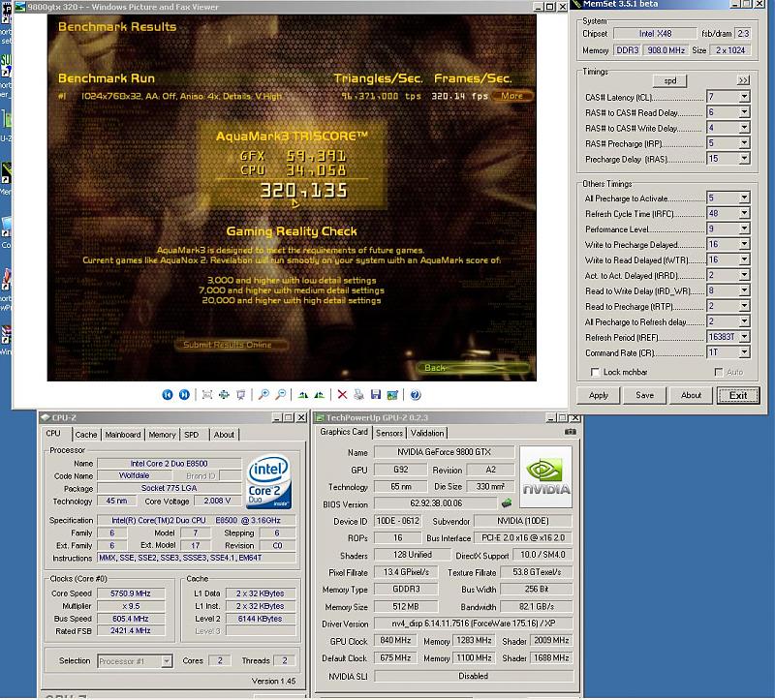The width and height of the screenshot is (775, 700).
Task: Click the GPU-Z BIOS Version 62.92.38.00.06 field
Action: pos(436,503)
